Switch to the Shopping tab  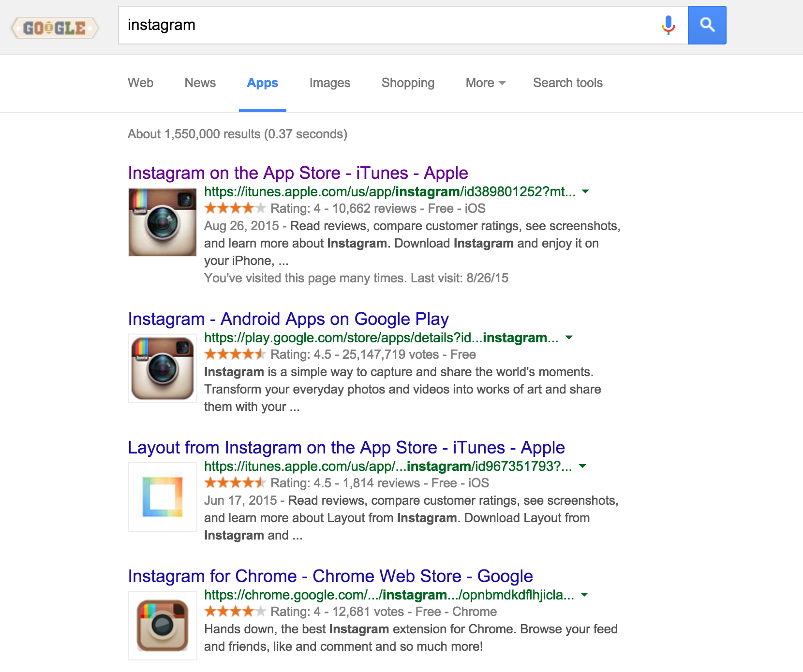pyautogui.click(x=408, y=83)
